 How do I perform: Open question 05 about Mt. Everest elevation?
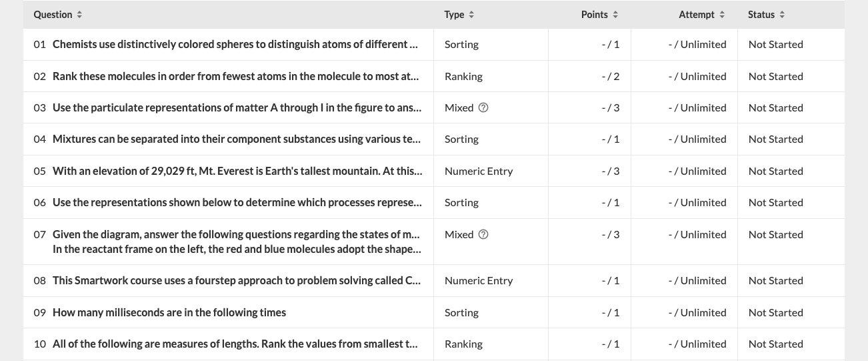pyautogui.click(x=237, y=171)
